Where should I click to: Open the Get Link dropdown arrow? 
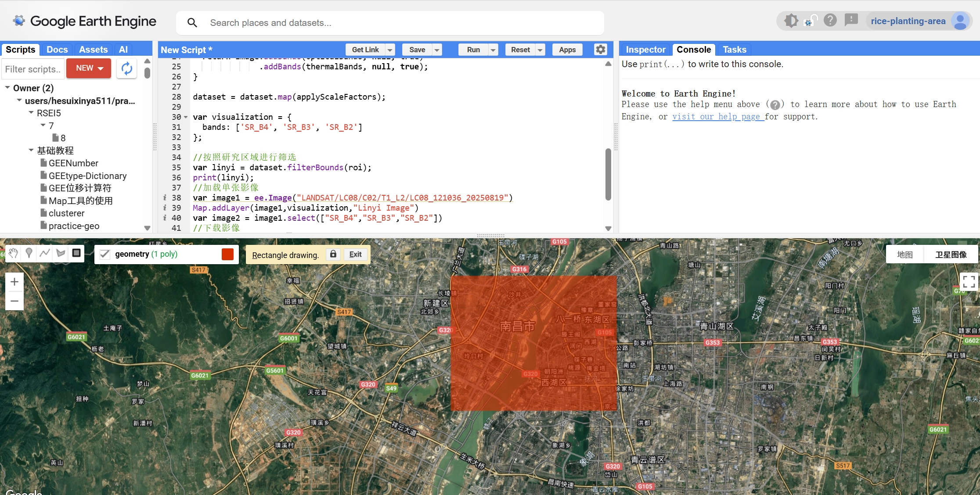coord(390,50)
